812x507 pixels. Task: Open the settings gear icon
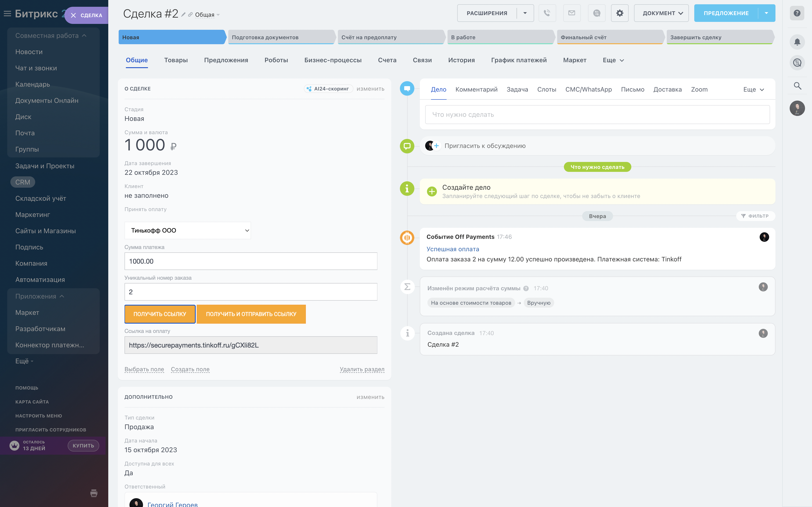click(620, 13)
